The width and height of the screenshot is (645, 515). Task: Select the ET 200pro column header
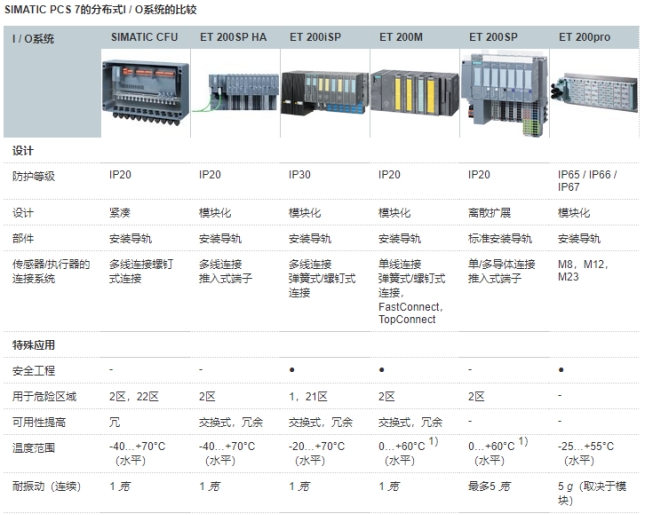584,37
